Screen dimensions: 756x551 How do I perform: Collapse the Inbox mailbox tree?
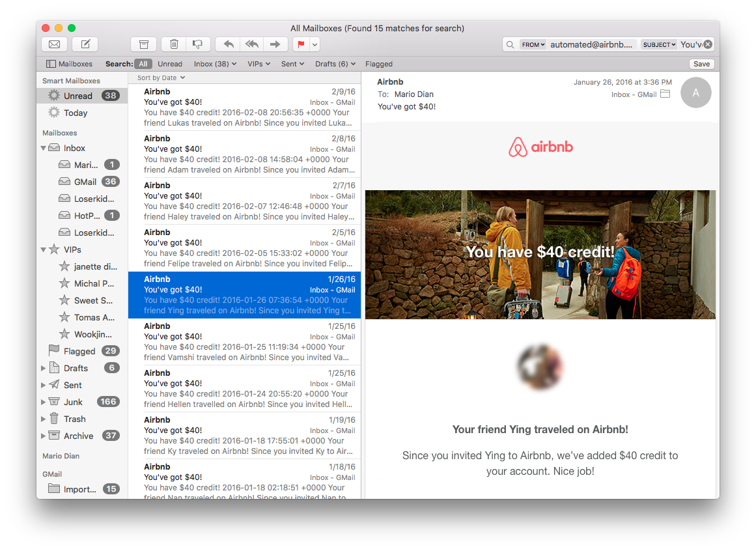click(x=44, y=148)
